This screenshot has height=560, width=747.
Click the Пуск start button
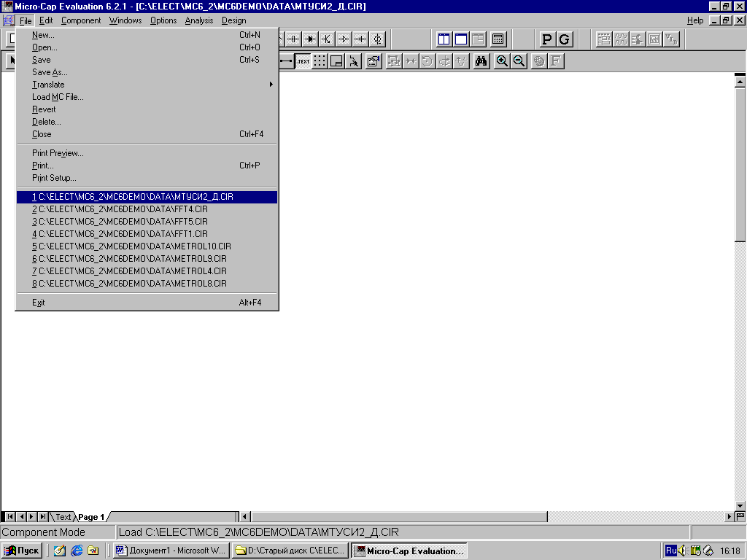point(22,551)
